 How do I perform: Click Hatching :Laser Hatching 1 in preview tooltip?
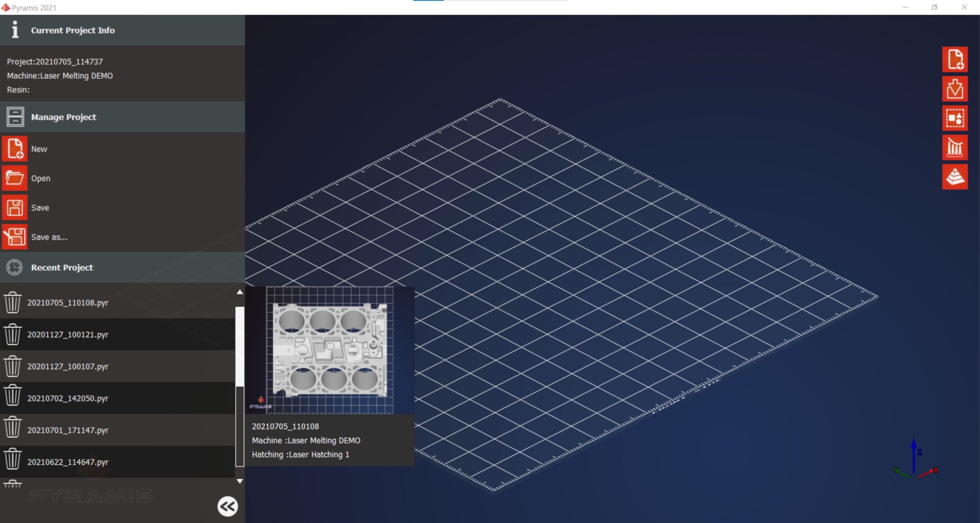pos(301,455)
